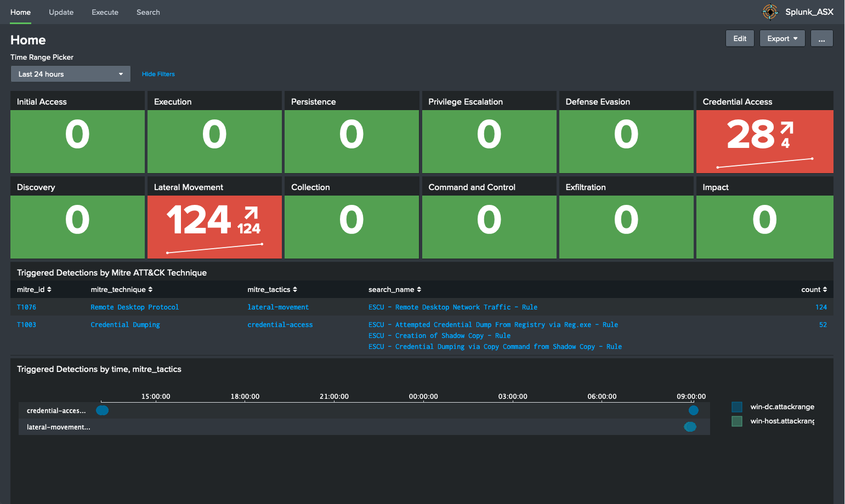Switch to the Home tab
This screenshot has height=504, width=845.
[x=20, y=12]
